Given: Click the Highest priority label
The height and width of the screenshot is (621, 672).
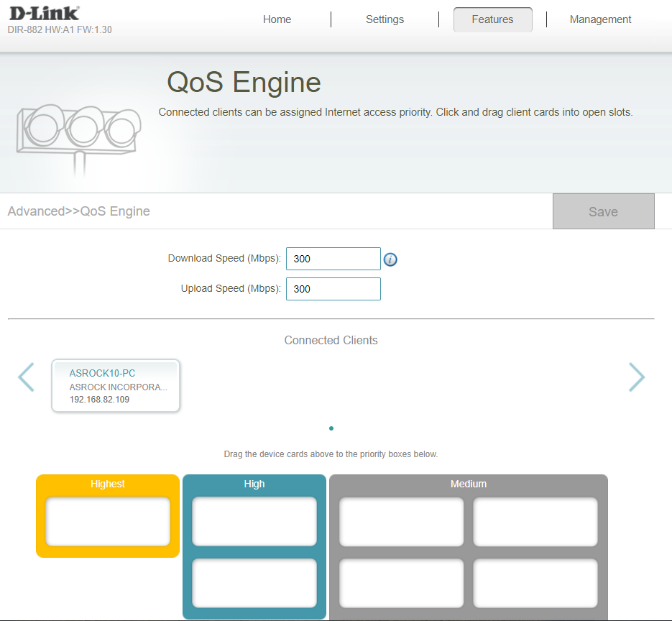Looking at the screenshot, I should tap(108, 484).
